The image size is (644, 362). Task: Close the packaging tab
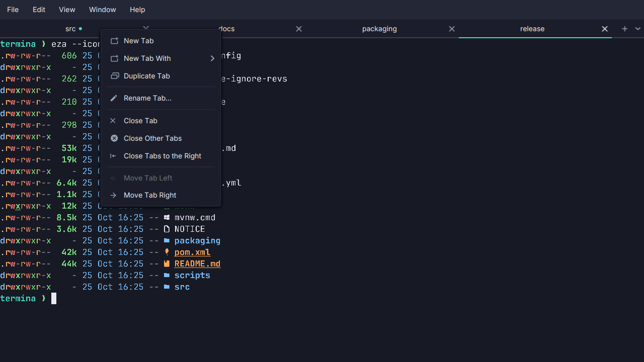[452, 29]
